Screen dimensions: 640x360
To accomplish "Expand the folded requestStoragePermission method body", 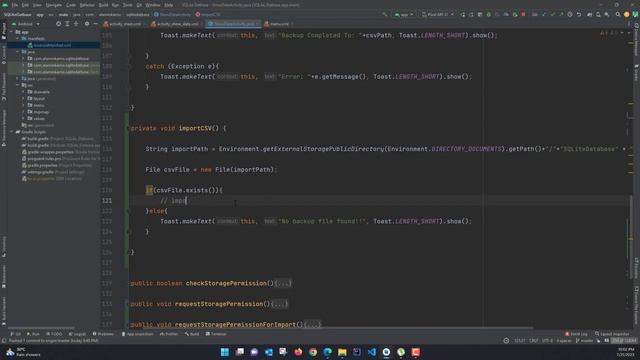I will click(x=280, y=304).
